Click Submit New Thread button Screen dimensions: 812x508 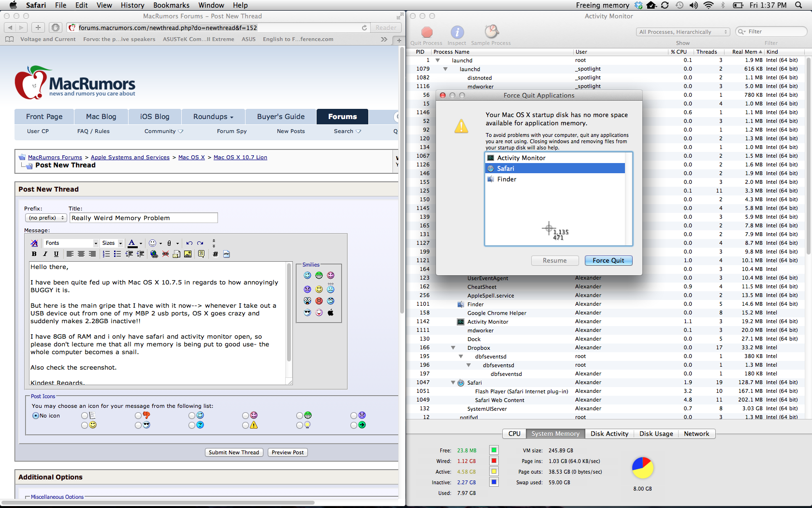234,452
